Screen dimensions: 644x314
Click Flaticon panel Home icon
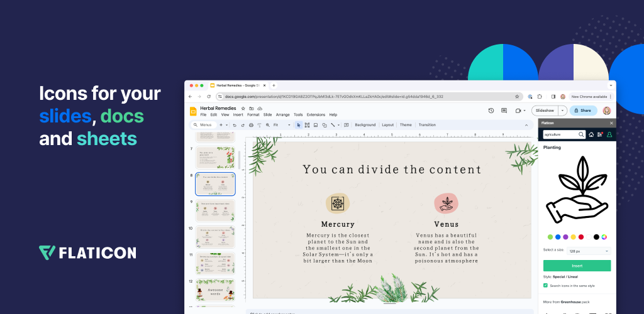click(x=591, y=134)
